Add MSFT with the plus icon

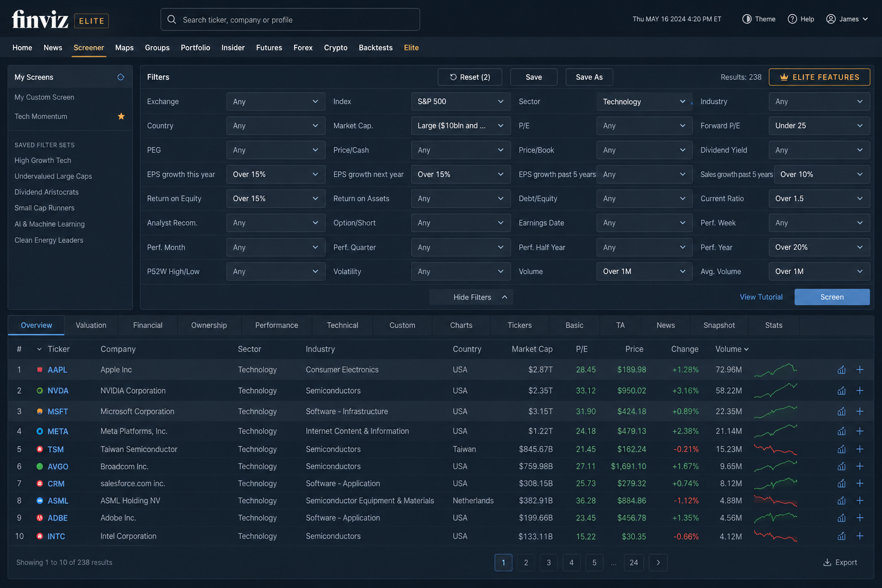[860, 411]
